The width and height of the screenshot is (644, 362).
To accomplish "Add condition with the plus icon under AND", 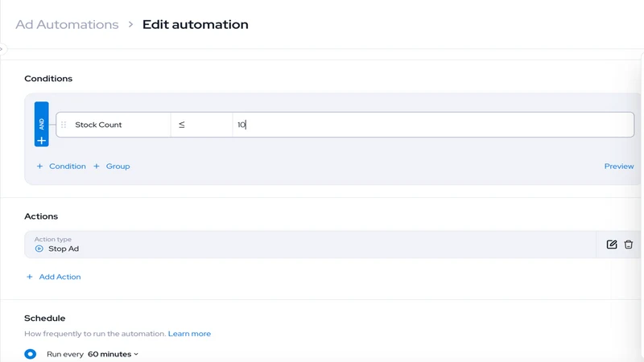I will 42,141.
